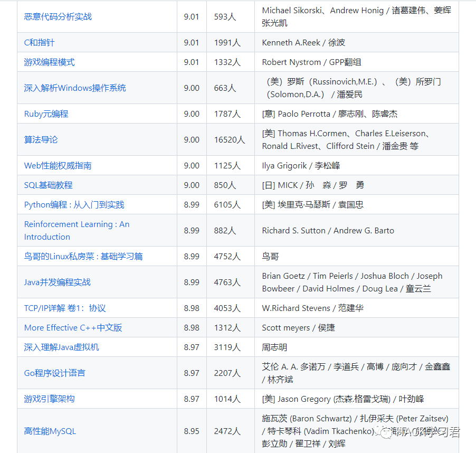Image resolution: width=476 pixels, height=453 pixels.
Task: Open the 鸟哥的Linux私房菜 link
Action: 83,256
